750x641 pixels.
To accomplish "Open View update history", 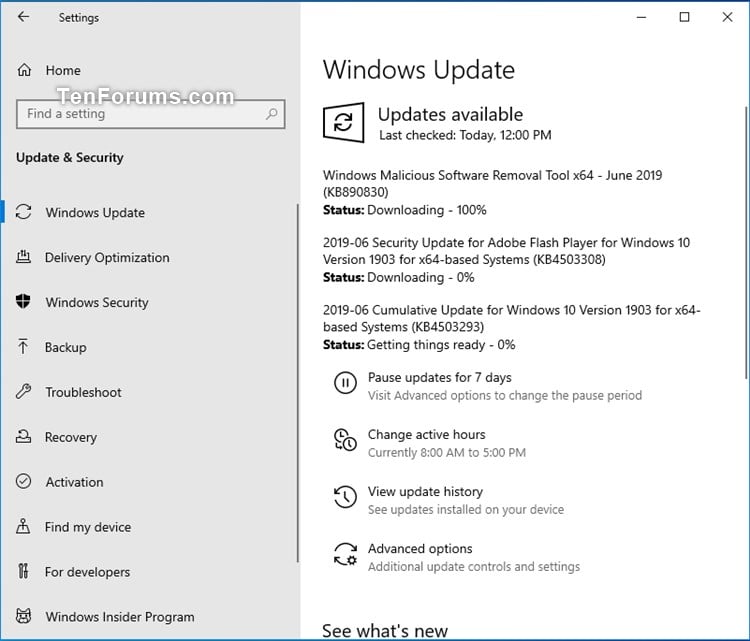I will (x=425, y=491).
